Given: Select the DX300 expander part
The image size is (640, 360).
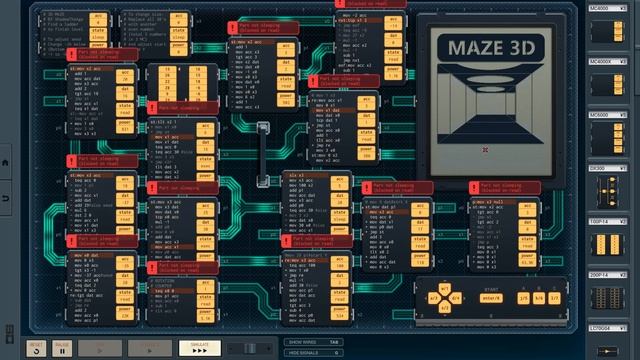Looking at the screenshot, I should [x=608, y=191].
